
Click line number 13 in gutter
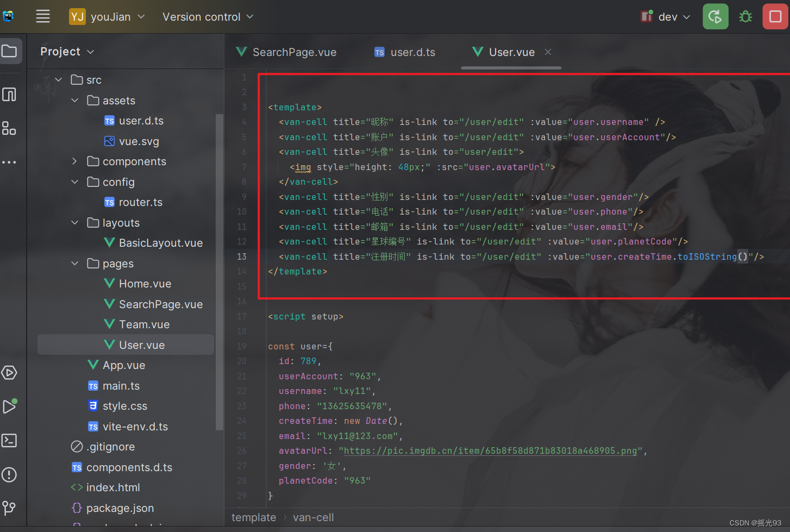pos(241,256)
